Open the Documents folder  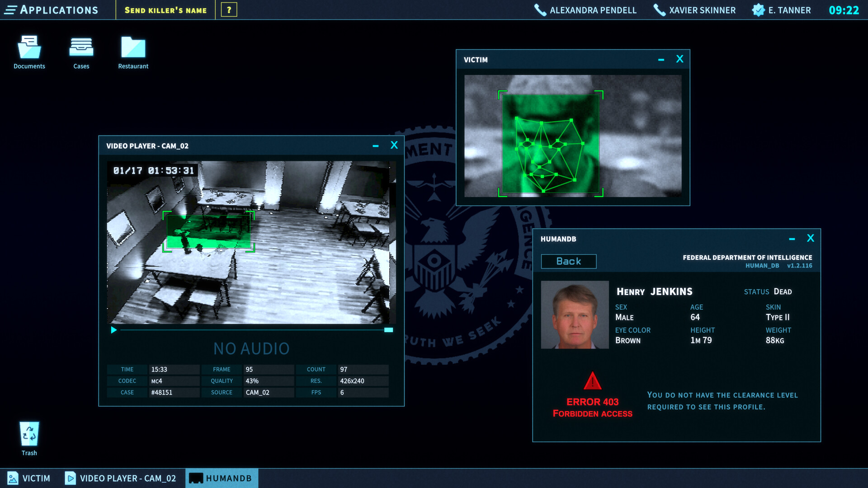(x=29, y=47)
